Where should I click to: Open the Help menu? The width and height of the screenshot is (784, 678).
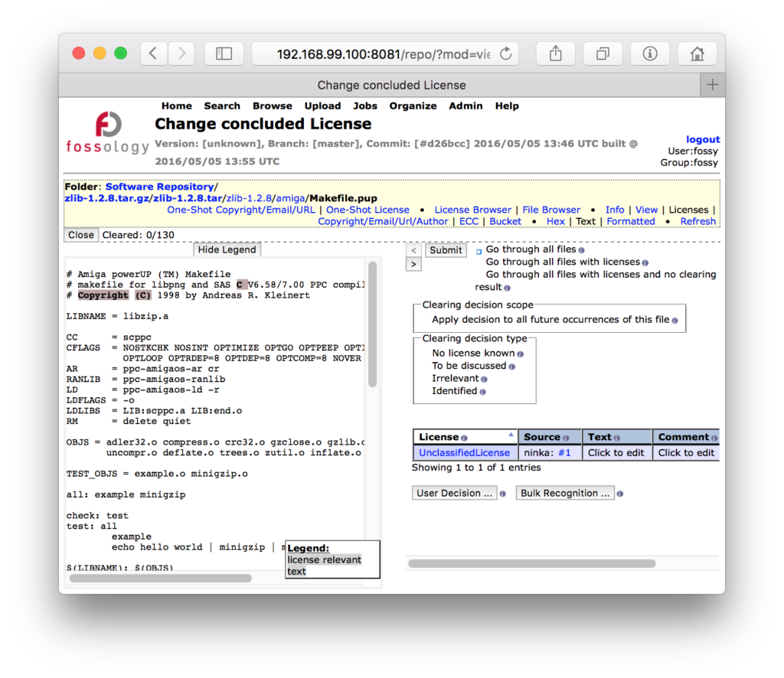pyautogui.click(x=507, y=106)
